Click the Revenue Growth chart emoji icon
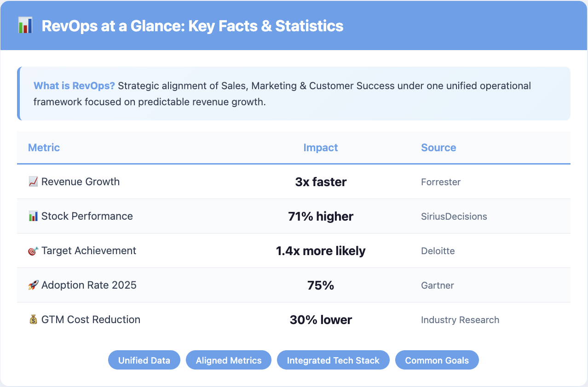Viewport: 588px width, 387px height. pos(33,182)
